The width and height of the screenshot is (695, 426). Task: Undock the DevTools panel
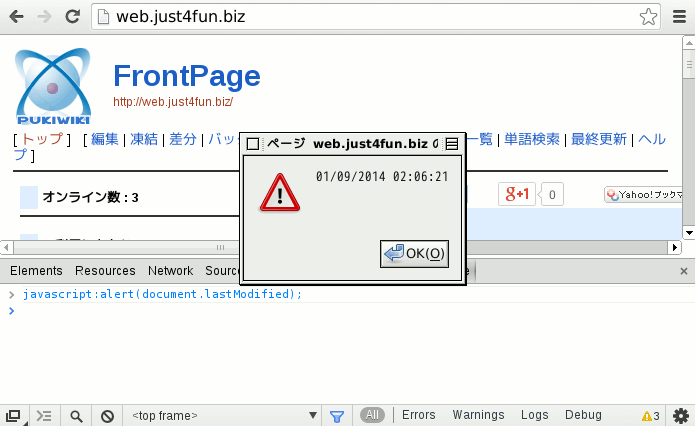coord(13,415)
